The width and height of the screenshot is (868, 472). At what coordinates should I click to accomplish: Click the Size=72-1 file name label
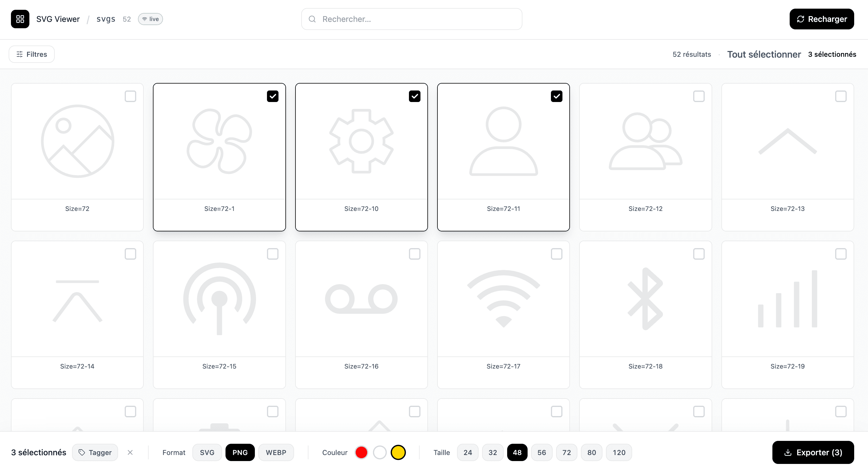click(x=219, y=209)
